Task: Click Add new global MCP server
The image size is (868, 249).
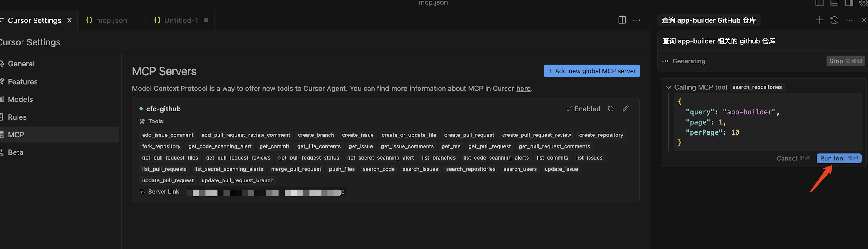Action: tap(591, 71)
